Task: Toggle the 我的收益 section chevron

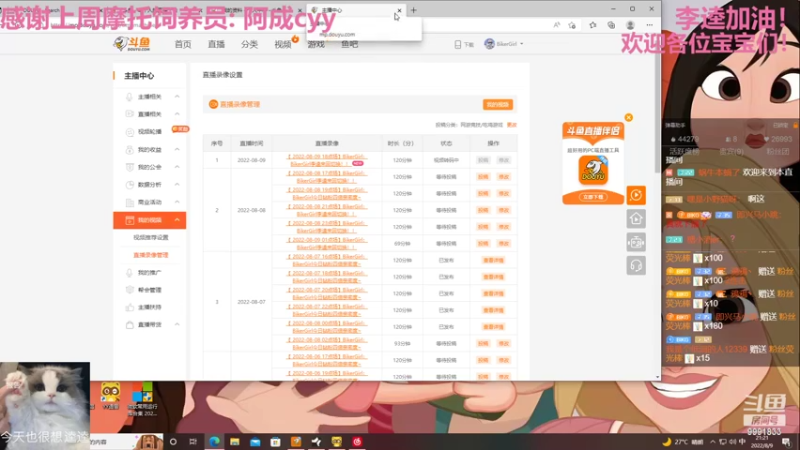Action: 177,149
